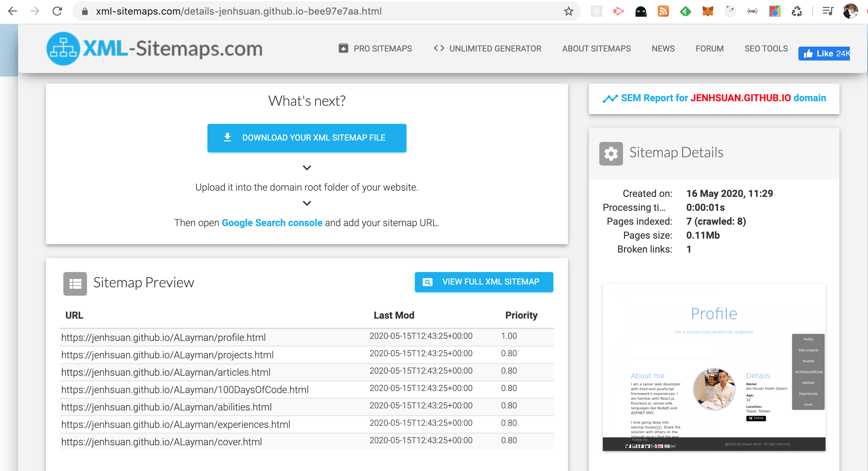The width and height of the screenshot is (868, 471).
Task: Click the browser back arrow
Action: pyautogui.click(x=13, y=11)
